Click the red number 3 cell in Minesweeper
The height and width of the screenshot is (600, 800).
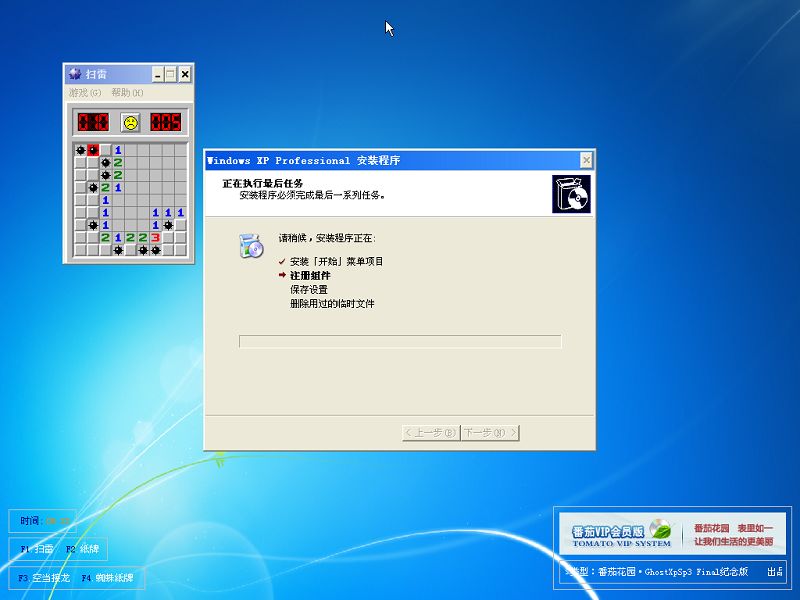[156, 238]
